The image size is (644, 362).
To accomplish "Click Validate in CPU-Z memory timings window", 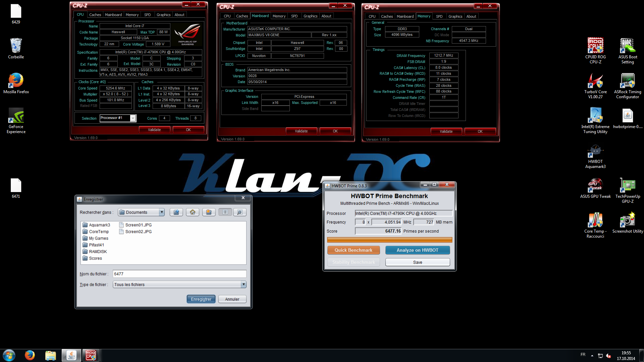I will [446, 131].
